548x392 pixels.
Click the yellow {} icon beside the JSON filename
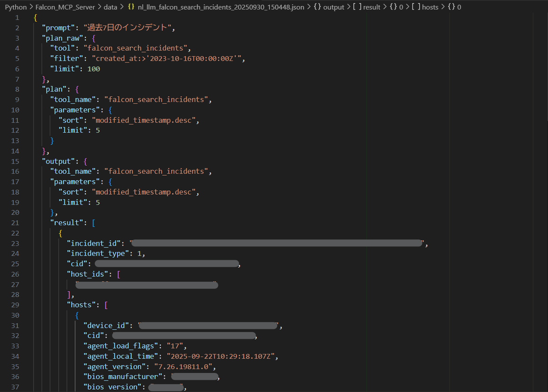131,7
